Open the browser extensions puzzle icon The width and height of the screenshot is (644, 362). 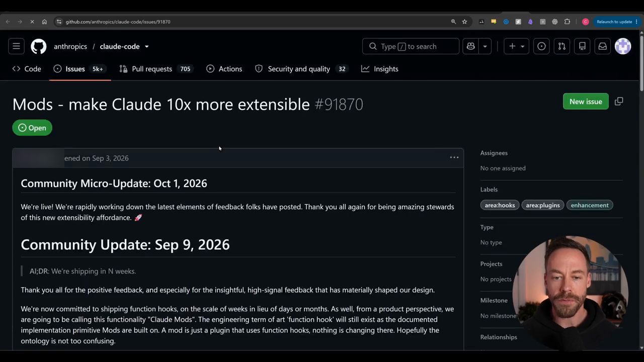[x=567, y=22]
